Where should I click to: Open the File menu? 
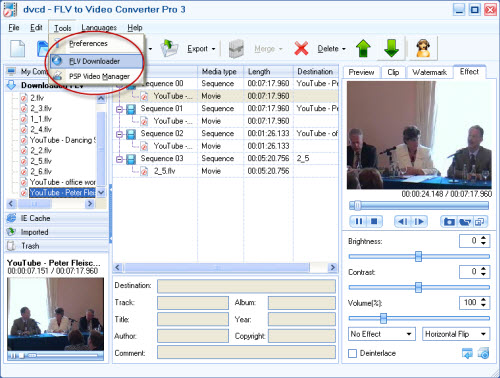(14, 28)
